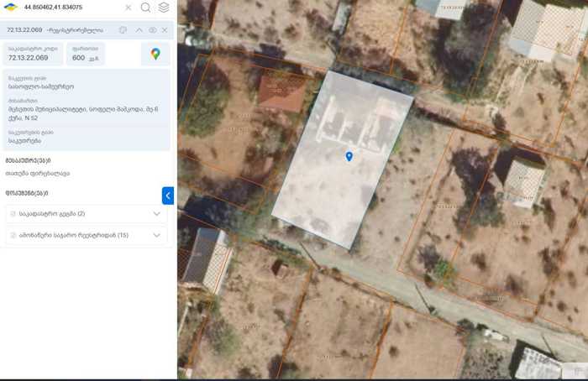Toggle parcel visibility eye icon

tap(153, 30)
